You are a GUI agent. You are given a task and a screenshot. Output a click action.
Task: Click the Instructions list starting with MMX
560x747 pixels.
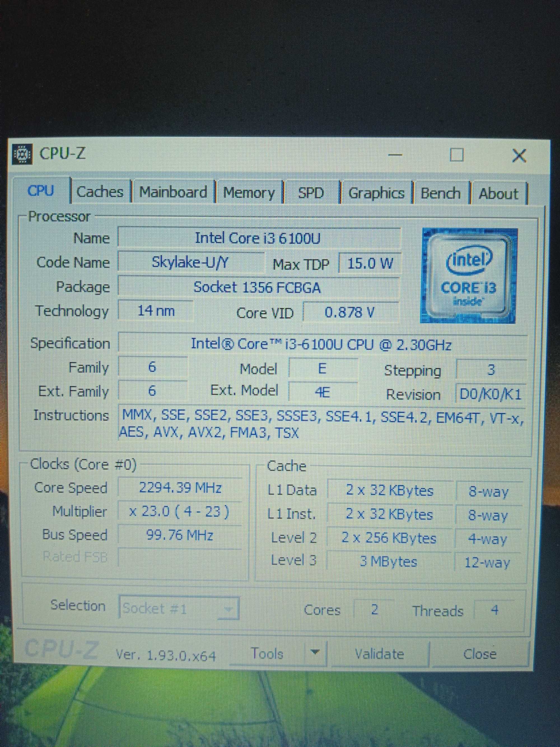click(x=321, y=424)
